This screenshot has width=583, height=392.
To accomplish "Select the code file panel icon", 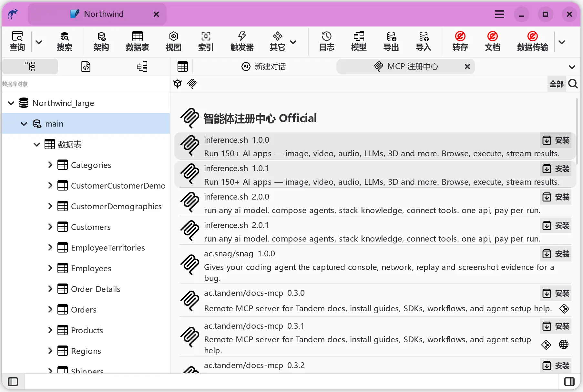I will click(86, 67).
